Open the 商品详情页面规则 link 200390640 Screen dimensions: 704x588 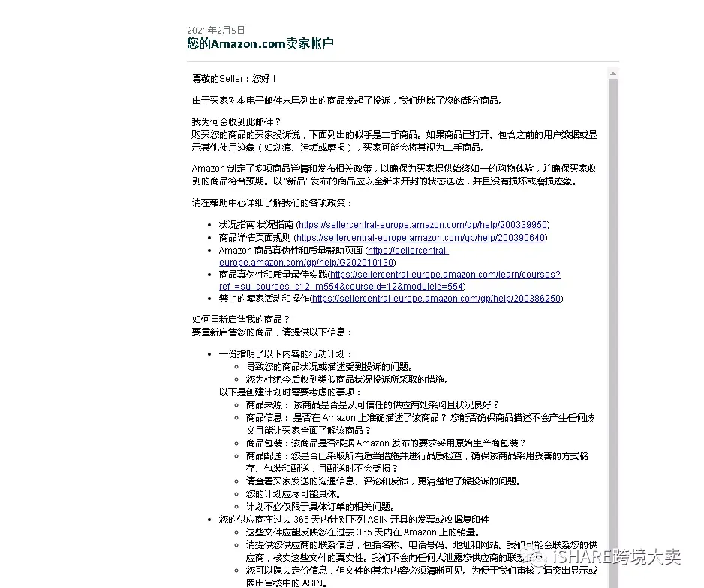click(x=420, y=238)
